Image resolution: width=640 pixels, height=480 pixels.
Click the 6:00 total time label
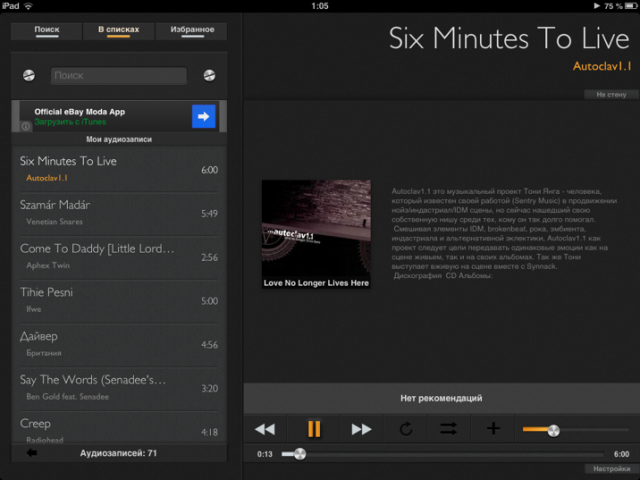click(x=621, y=454)
